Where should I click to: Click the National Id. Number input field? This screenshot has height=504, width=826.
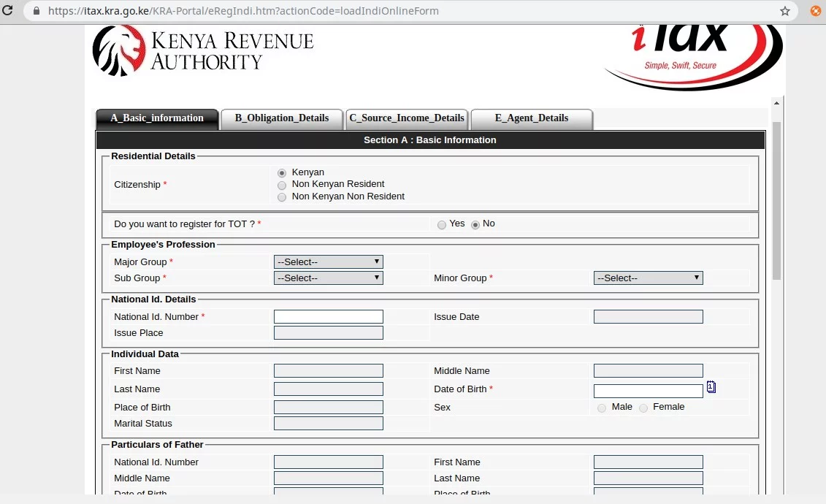tap(328, 316)
